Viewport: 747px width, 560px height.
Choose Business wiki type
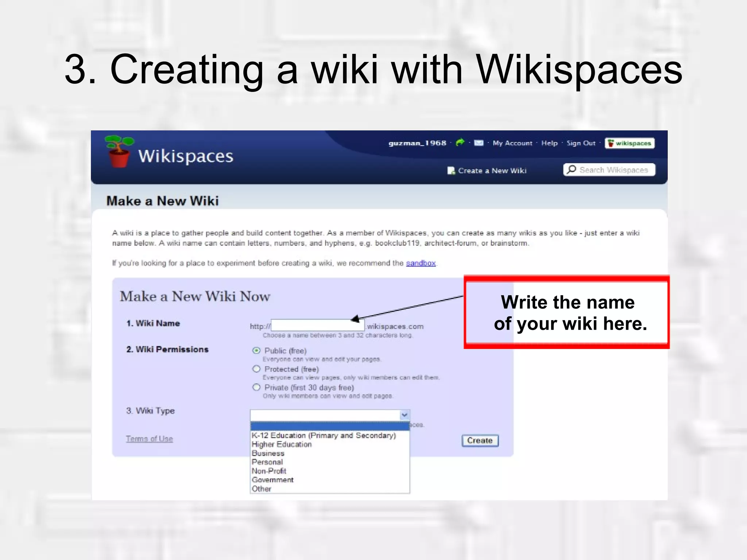(x=330, y=453)
